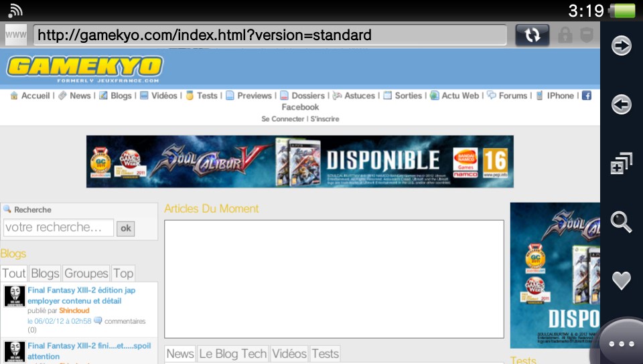The height and width of the screenshot is (364, 643).
Task: Click the film icon beside Vidéos
Action: [x=144, y=96]
